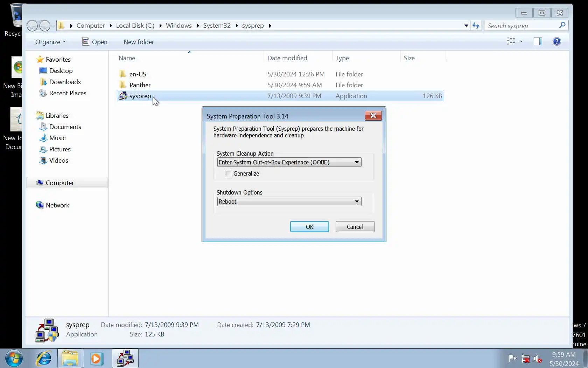This screenshot has width=588, height=368.
Task: Expand the address bar history dropdown
Action: pos(466,26)
